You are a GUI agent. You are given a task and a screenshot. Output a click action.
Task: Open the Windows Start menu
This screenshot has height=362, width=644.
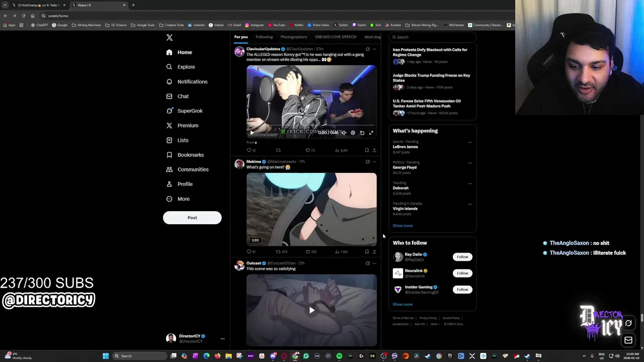(106, 356)
